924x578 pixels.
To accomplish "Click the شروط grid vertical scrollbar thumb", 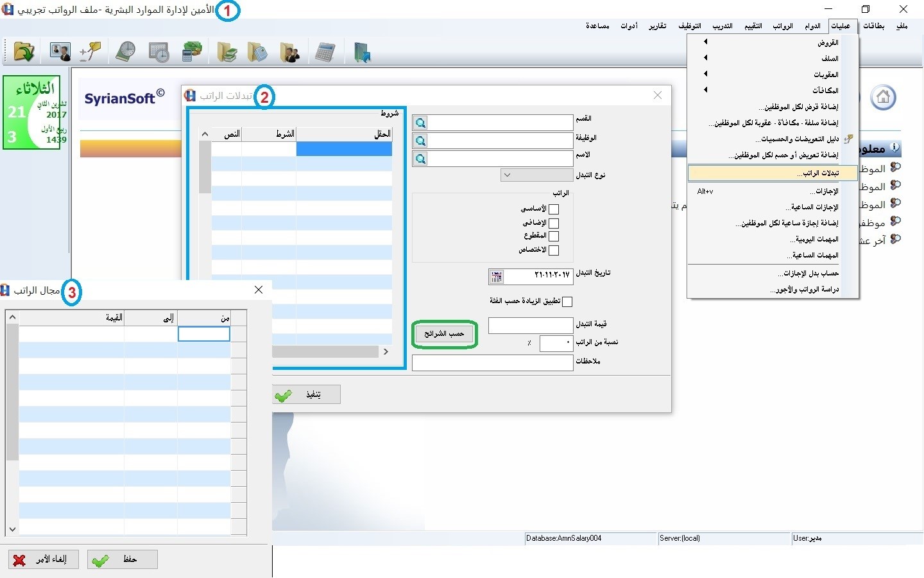I will [205, 167].
